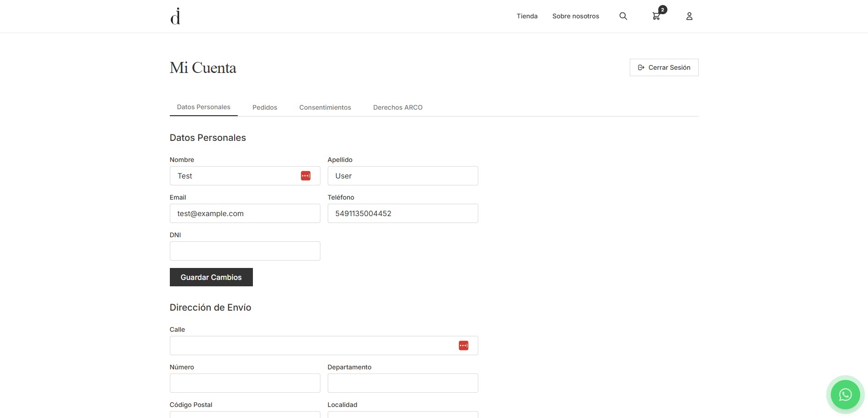Focus the Número input field
Screen dimensions: 868x418
(245, 383)
